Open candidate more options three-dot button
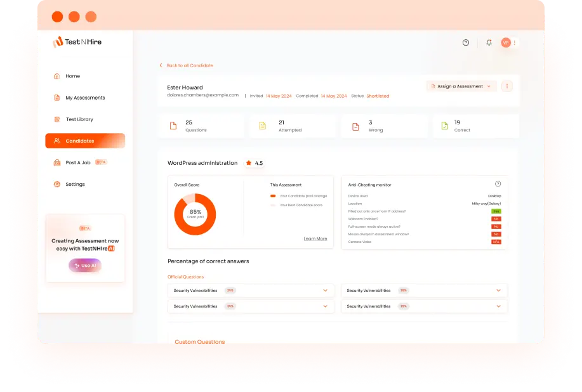 click(506, 86)
